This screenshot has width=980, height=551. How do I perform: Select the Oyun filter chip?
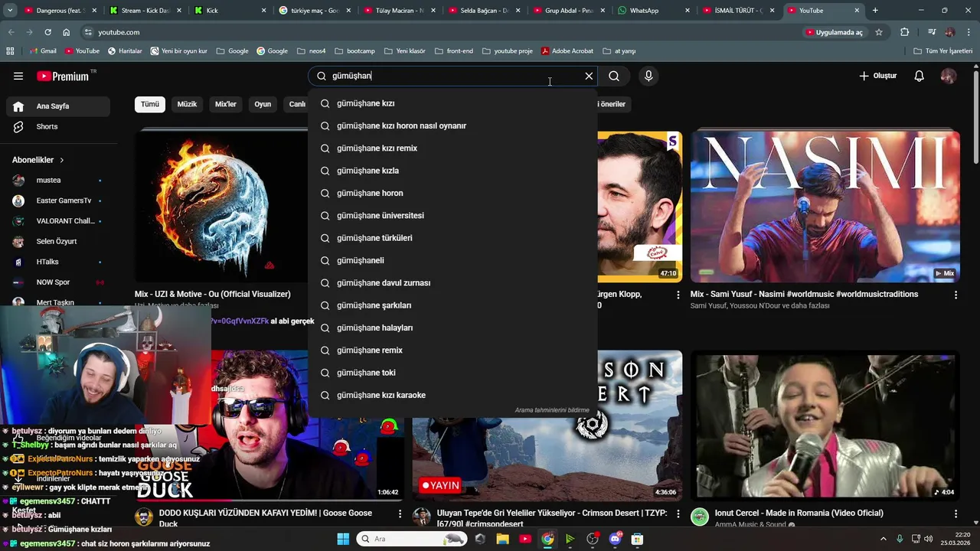point(263,104)
